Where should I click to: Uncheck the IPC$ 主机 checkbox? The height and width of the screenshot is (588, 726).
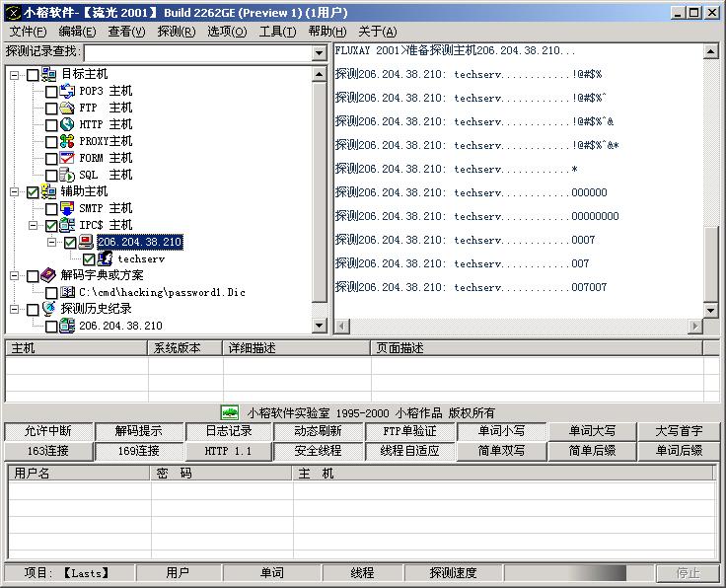click(x=51, y=226)
